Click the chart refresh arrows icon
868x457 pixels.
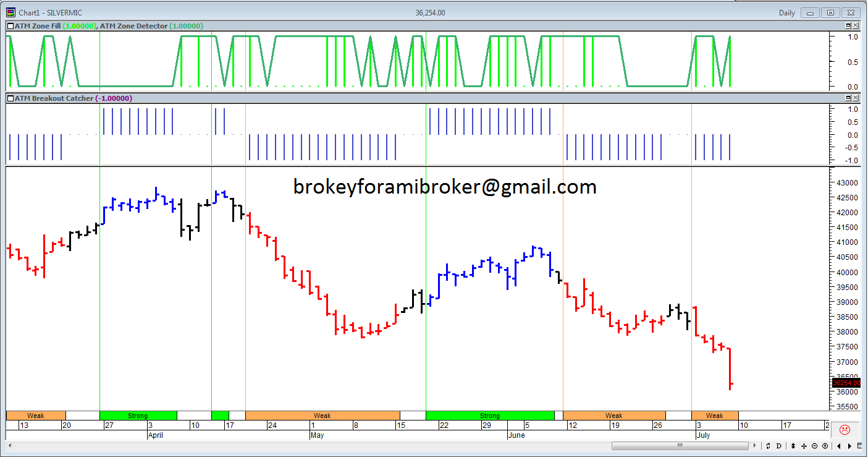768,446
